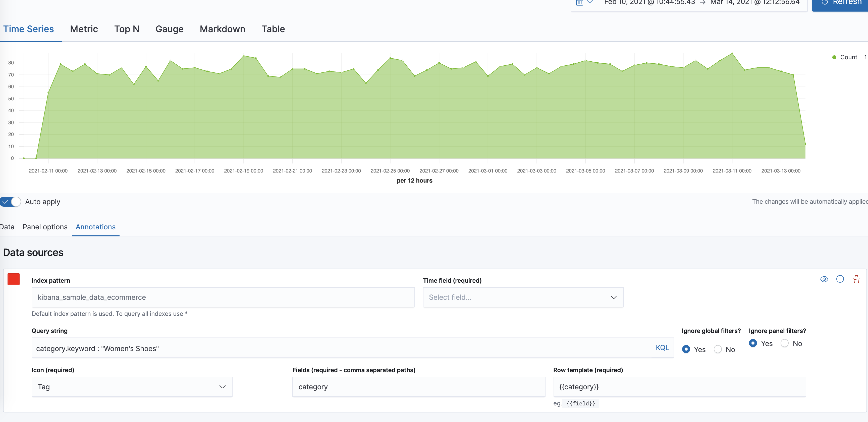The image size is (868, 422).
Task: Switch to the Markdown tab
Action: click(222, 29)
